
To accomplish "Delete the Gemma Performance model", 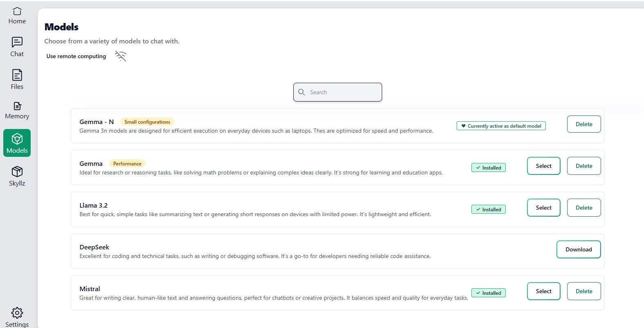I will 584,166.
